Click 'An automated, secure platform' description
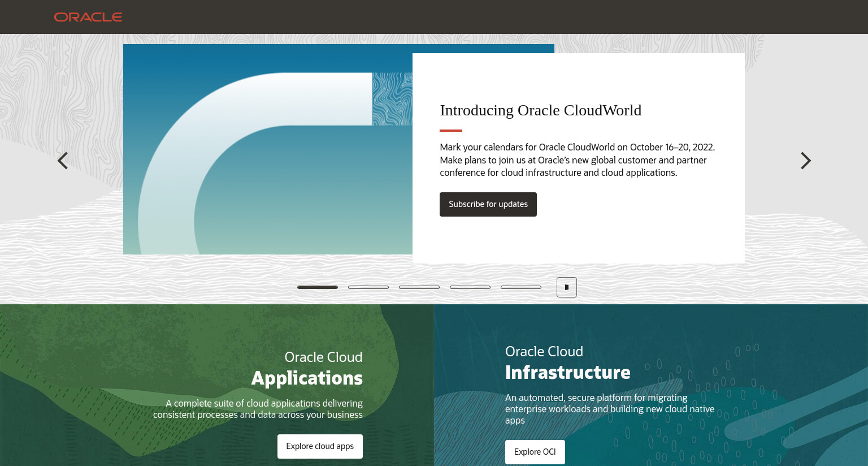This screenshot has height=466, width=868. (610, 409)
